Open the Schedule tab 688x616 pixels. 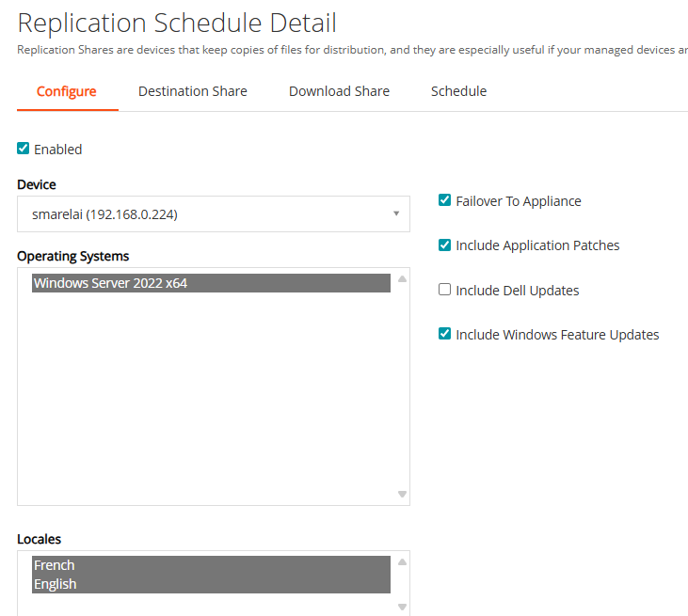click(x=458, y=91)
